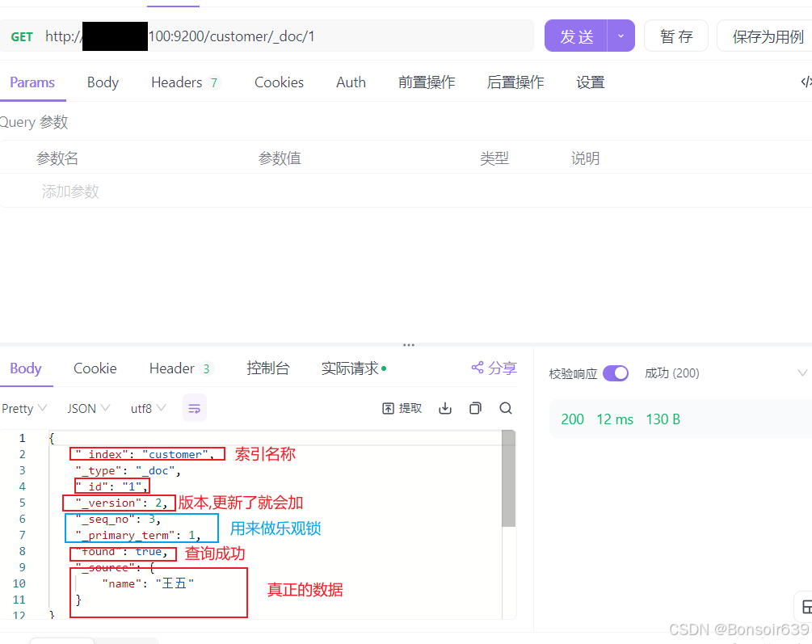The height and width of the screenshot is (644, 812).
Task: Click the 发送 send button
Action: click(x=575, y=36)
